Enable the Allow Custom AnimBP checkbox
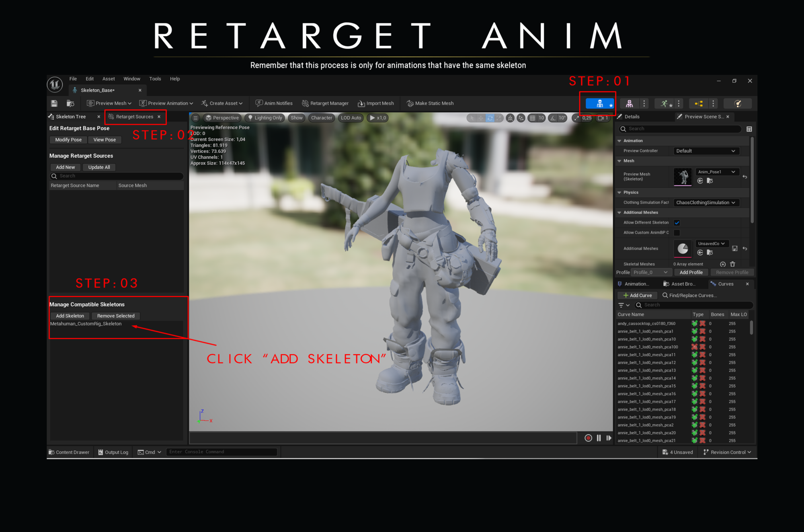The width and height of the screenshot is (804, 532). click(x=677, y=232)
